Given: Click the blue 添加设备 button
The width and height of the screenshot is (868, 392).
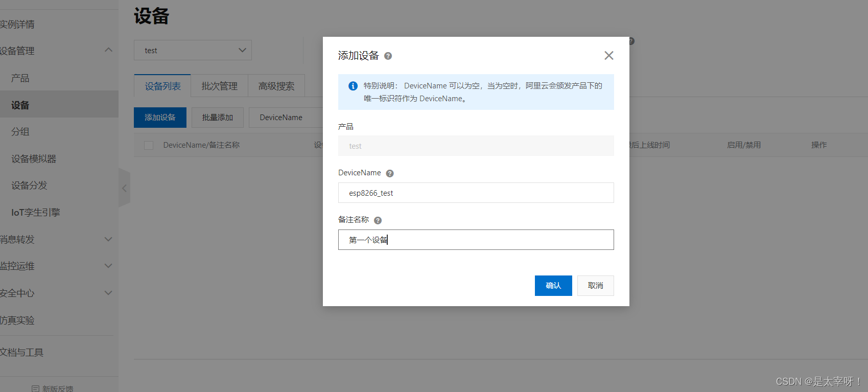Looking at the screenshot, I should click(x=160, y=118).
